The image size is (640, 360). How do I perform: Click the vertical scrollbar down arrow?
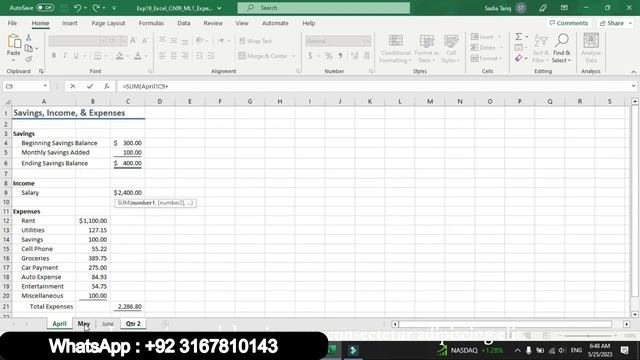[635, 314]
